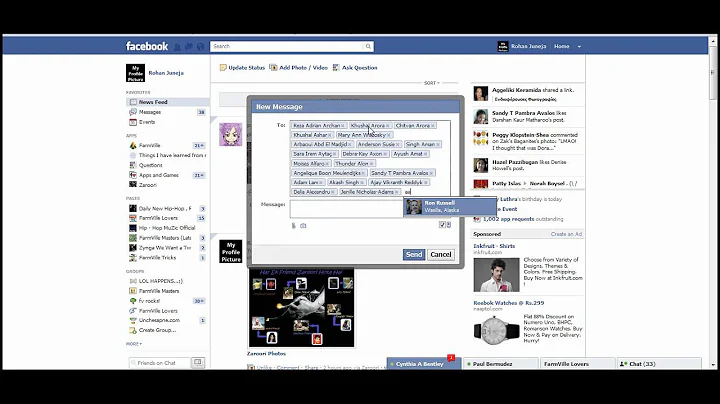The image size is (720, 404).
Task: Click the Home link in the top bar
Action: pyautogui.click(x=562, y=46)
